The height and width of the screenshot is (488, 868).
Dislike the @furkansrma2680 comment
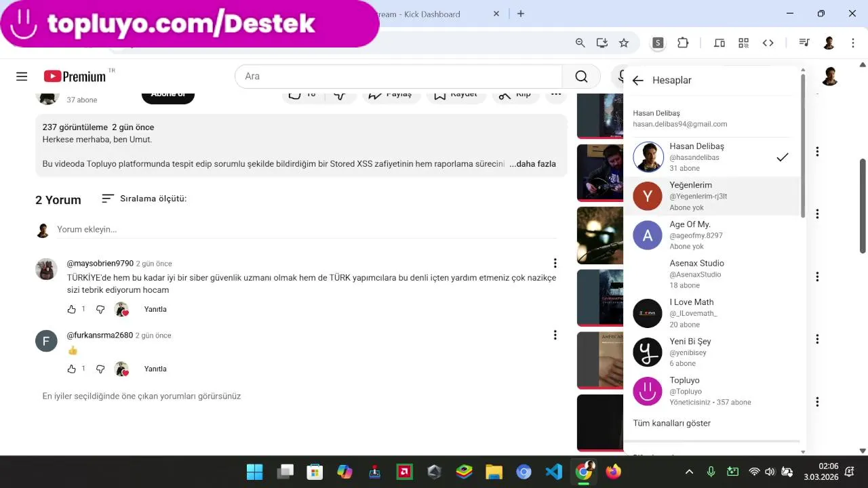point(100,369)
